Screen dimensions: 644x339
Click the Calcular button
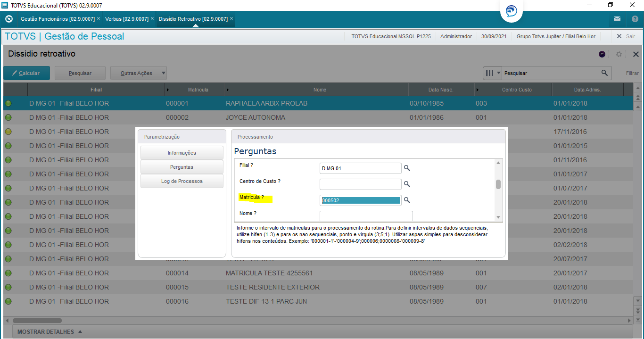point(26,73)
